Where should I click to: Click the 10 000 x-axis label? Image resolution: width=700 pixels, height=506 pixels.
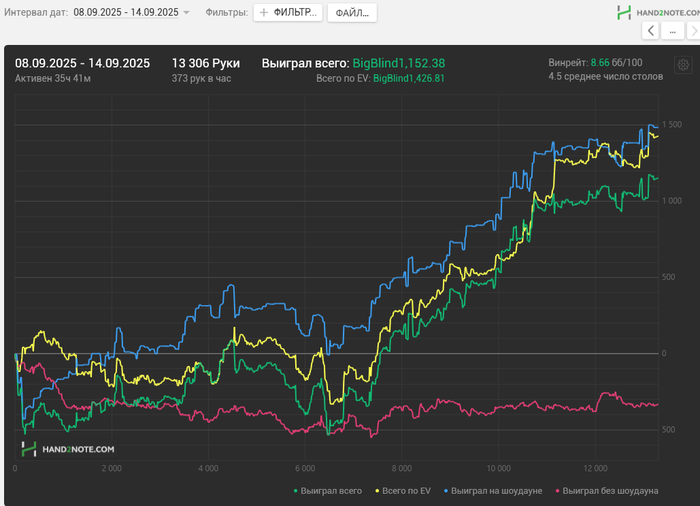tap(499, 468)
